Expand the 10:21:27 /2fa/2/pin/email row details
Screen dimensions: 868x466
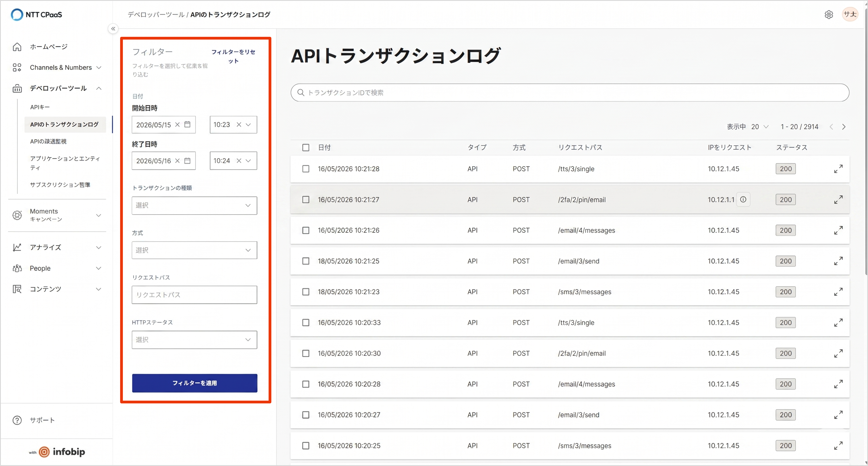pos(838,199)
